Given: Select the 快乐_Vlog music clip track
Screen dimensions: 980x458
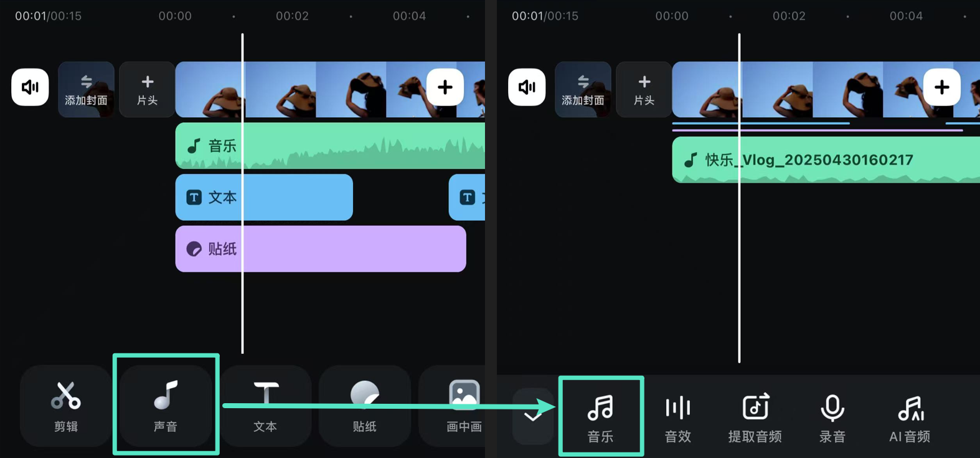Looking at the screenshot, I should (x=826, y=160).
